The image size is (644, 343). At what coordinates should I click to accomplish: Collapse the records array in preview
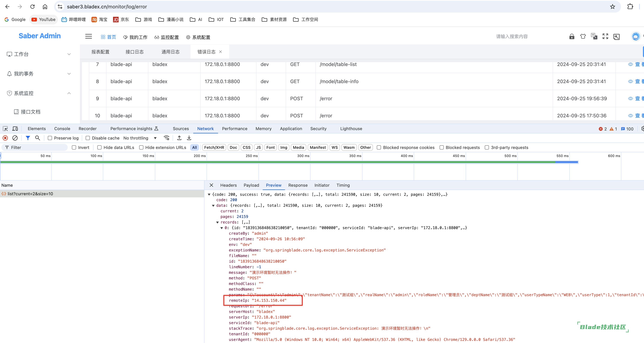click(218, 222)
